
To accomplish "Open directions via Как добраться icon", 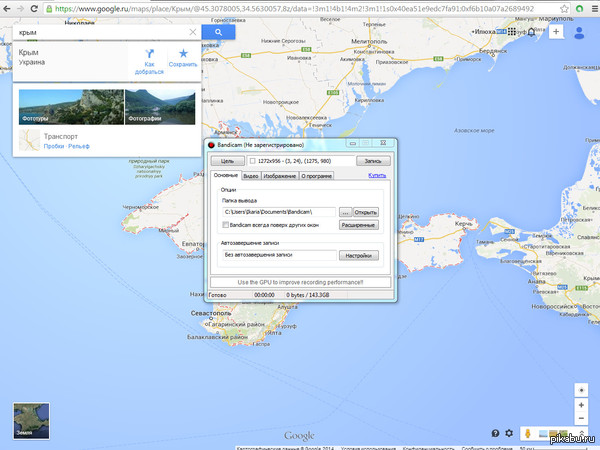I will click(148, 54).
